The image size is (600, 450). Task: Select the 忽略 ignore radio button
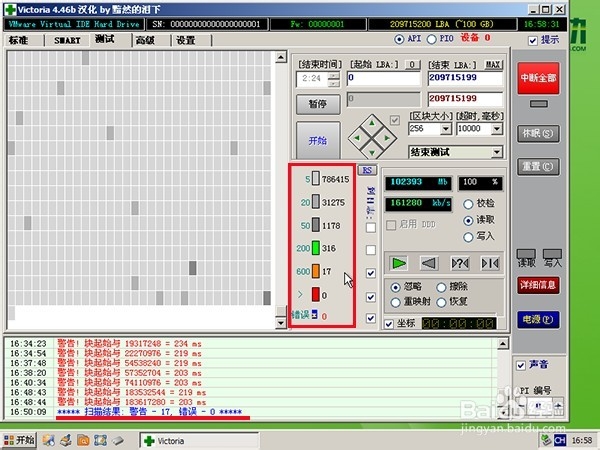396,287
